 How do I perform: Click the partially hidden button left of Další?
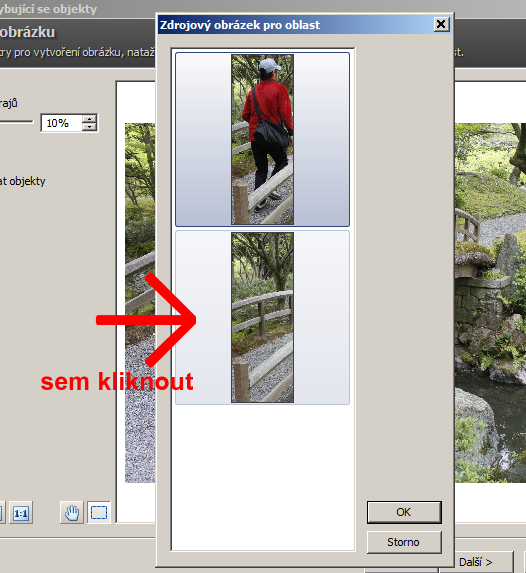[x=402, y=571]
